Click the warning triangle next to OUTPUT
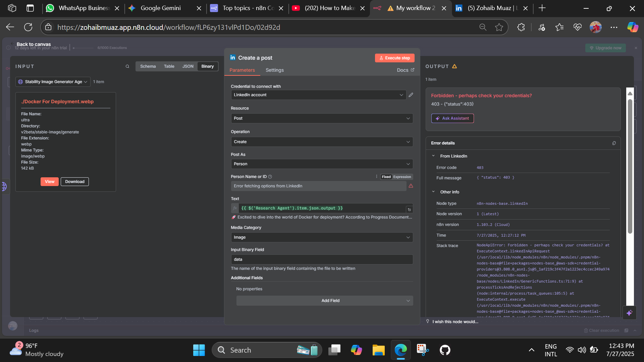 pyautogui.click(x=454, y=66)
